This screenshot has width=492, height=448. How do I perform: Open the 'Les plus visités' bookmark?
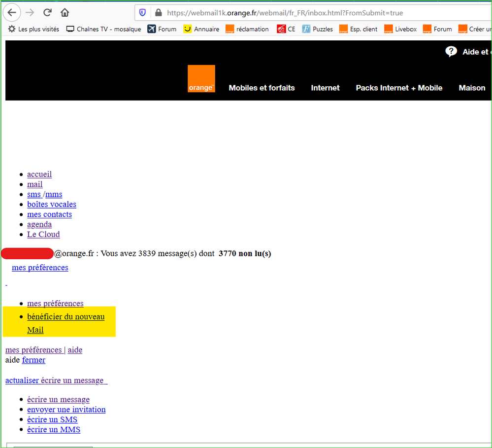pyautogui.click(x=33, y=29)
